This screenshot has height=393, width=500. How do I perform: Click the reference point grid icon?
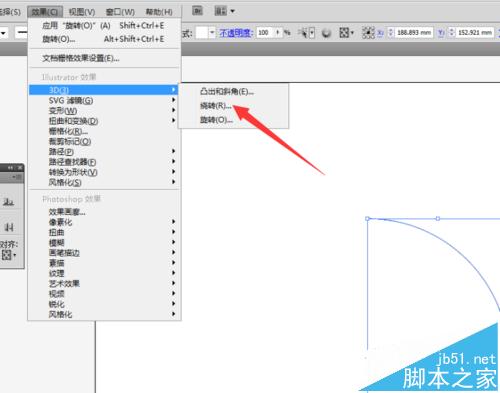[x=368, y=33]
